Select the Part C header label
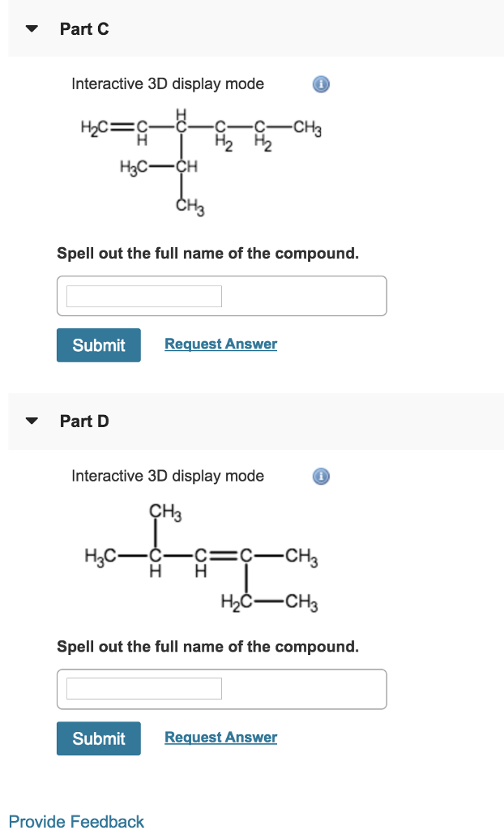This screenshot has height=830, width=504. coord(83,28)
